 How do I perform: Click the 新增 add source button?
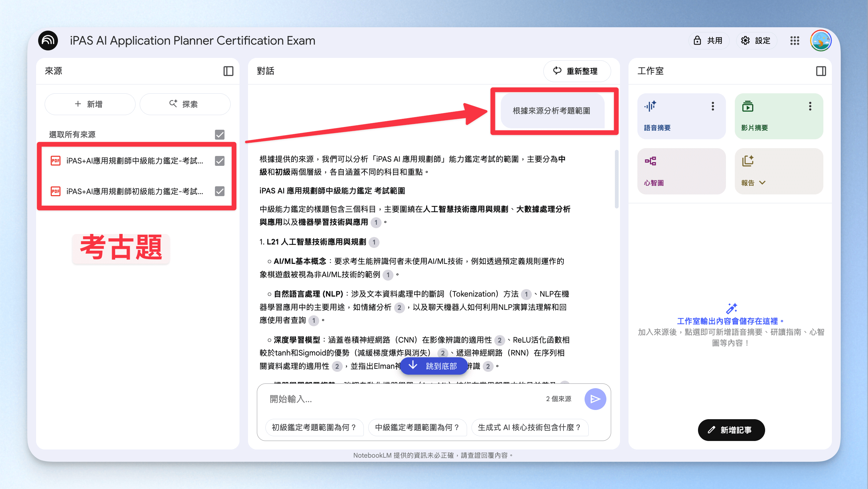(x=90, y=104)
